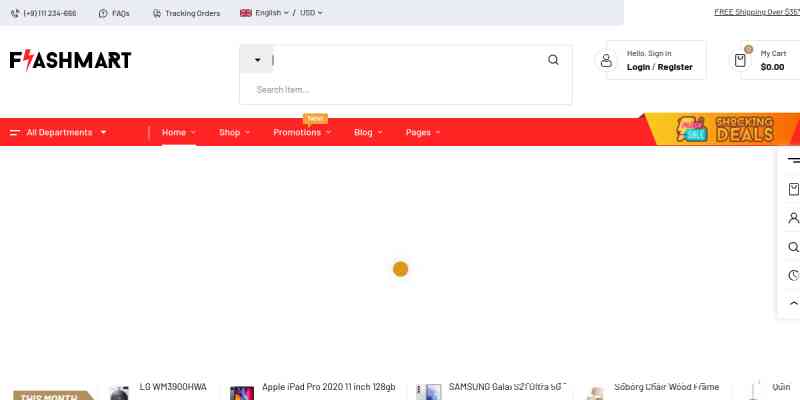The image size is (800, 400).
Task: Open the Shop menu item
Action: (234, 132)
